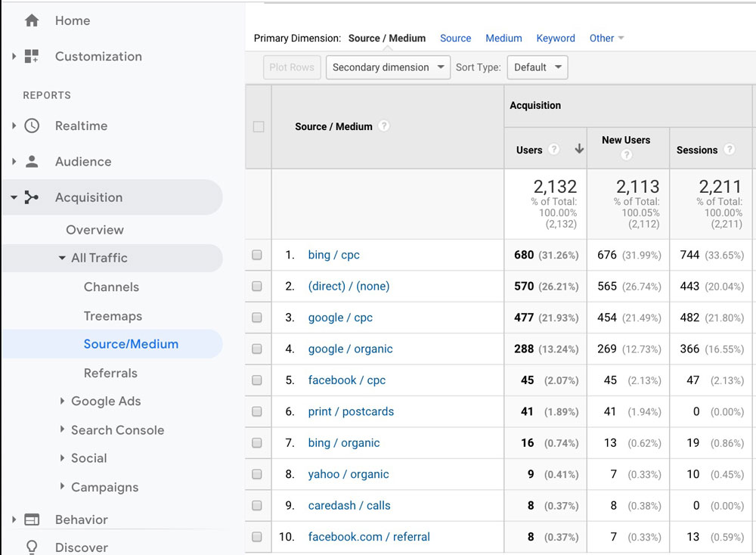Screen dimensions: 756x555
Task: Expand the Campaigns submenu arrow
Action: (62, 486)
